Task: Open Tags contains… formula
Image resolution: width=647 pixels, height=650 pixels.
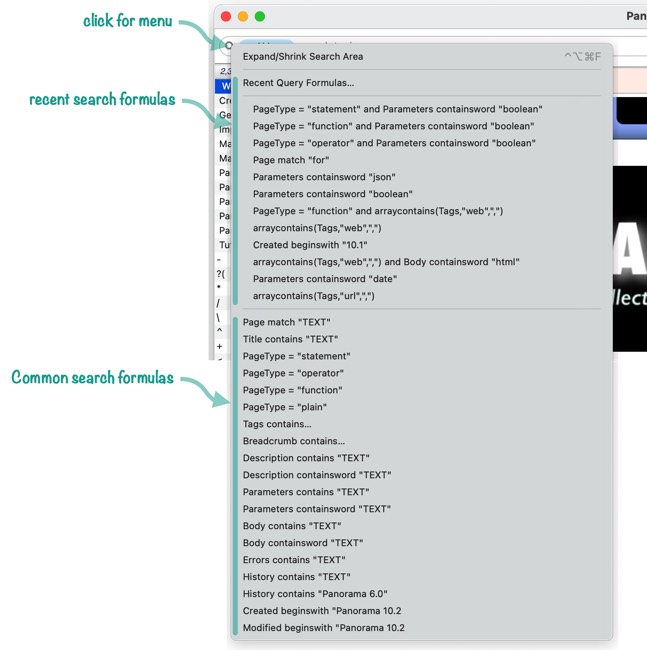Action: 422,424
